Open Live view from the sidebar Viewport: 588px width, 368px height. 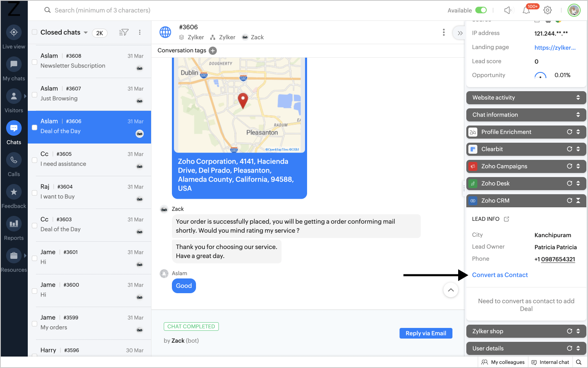(x=14, y=37)
